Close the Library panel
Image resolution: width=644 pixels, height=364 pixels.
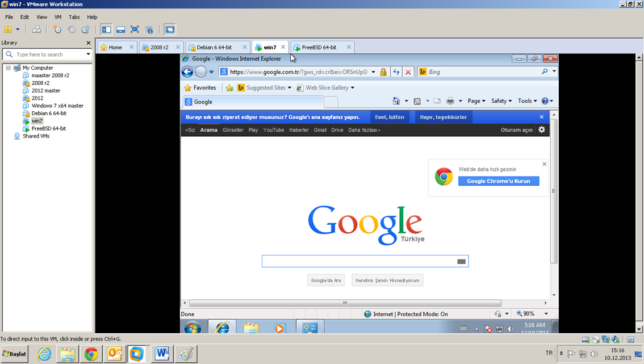pos(88,43)
